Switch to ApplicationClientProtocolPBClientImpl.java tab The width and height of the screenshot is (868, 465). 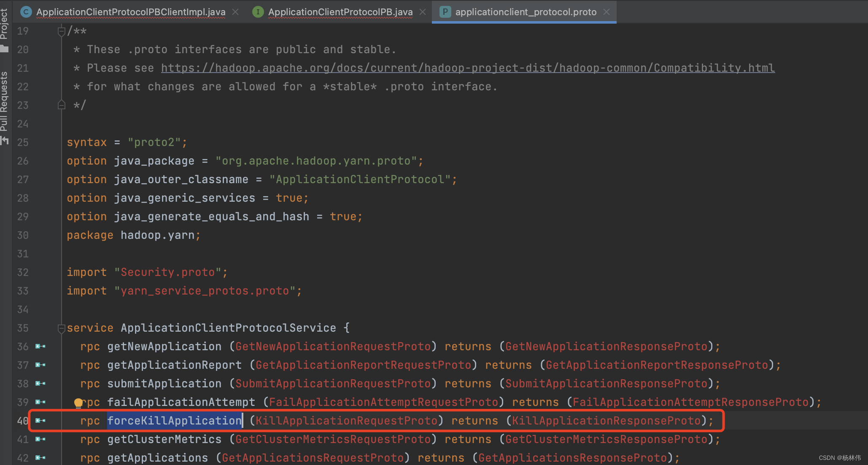pos(130,12)
